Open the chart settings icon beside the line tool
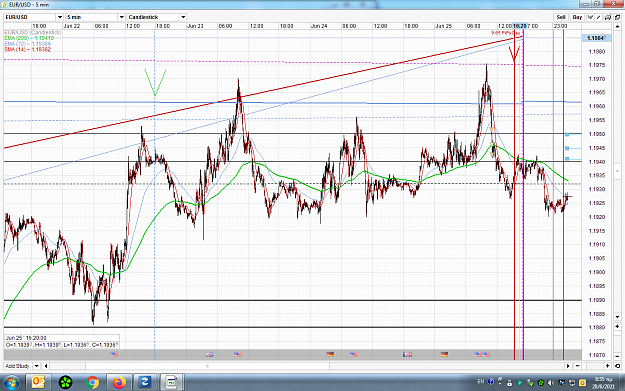This screenshot has height=391, width=625. (608, 17)
